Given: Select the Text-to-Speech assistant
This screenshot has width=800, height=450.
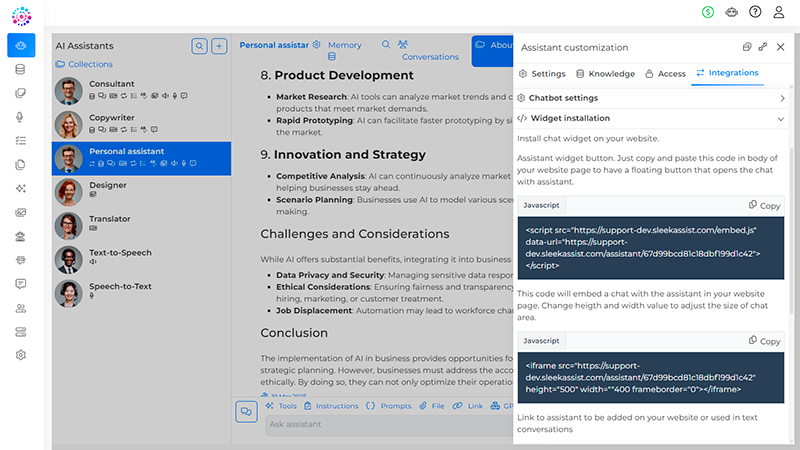Looking at the screenshot, I should [141, 260].
